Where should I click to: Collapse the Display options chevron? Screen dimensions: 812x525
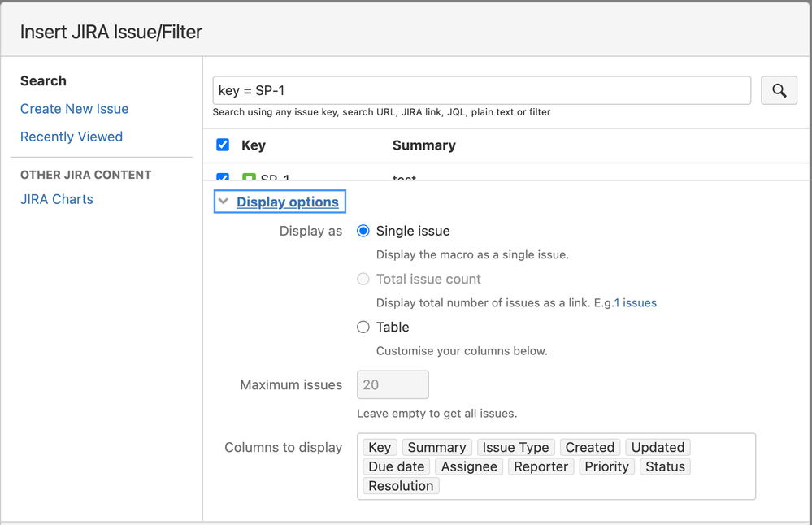pos(224,202)
